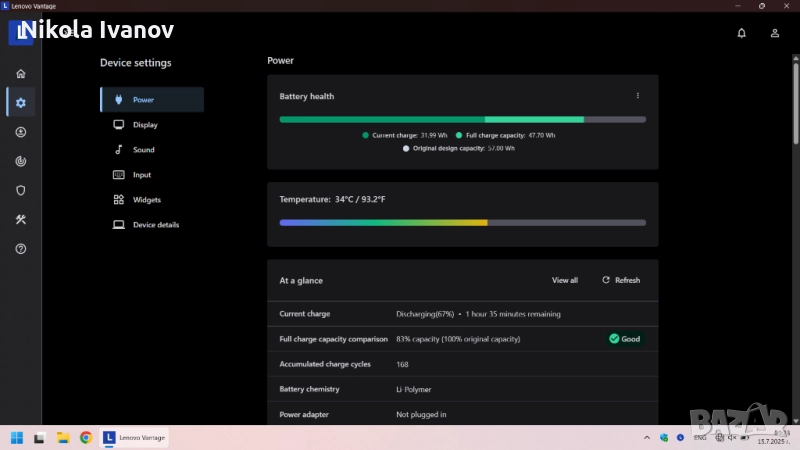This screenshot has height=450, width=800.
Task: Open the Security shield icon
Action: point(21,190)
